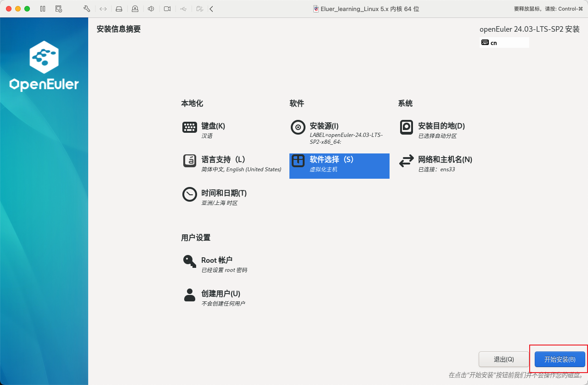The height and width of the screenshot is (385, 588).
Task: Open the Create User (创建用户) person icon
Action: [190, 295]
